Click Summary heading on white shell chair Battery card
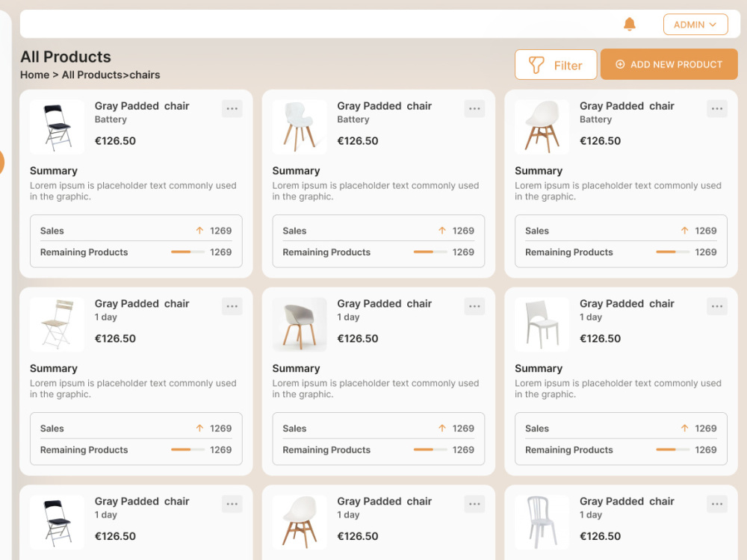This screenshot has width=747, height=560. (x=539, y=170)
